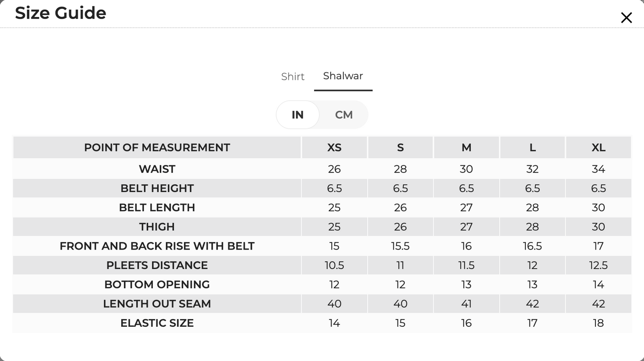Click the Size Guide heading
This screenshot has width=644, height=361.
(61, 13)
